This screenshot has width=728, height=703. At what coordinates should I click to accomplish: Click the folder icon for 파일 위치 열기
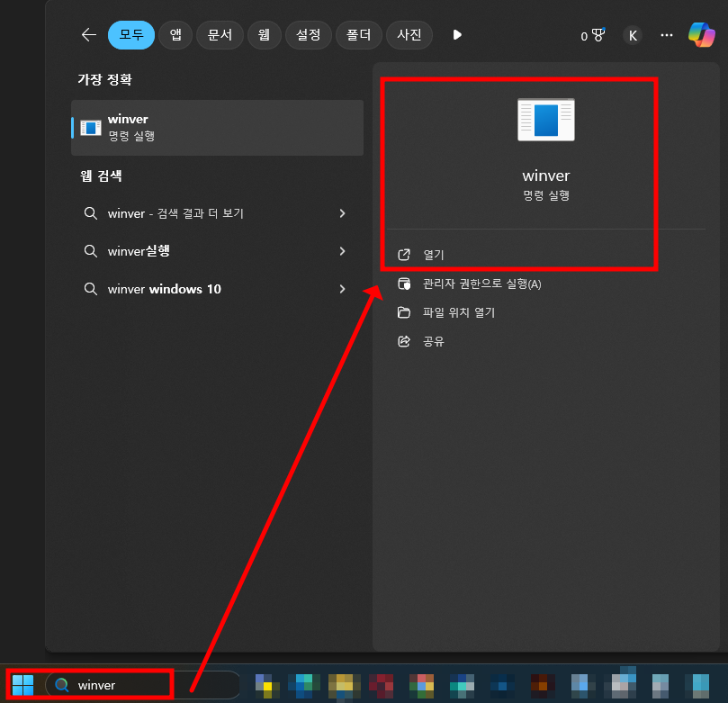(404, 312)
